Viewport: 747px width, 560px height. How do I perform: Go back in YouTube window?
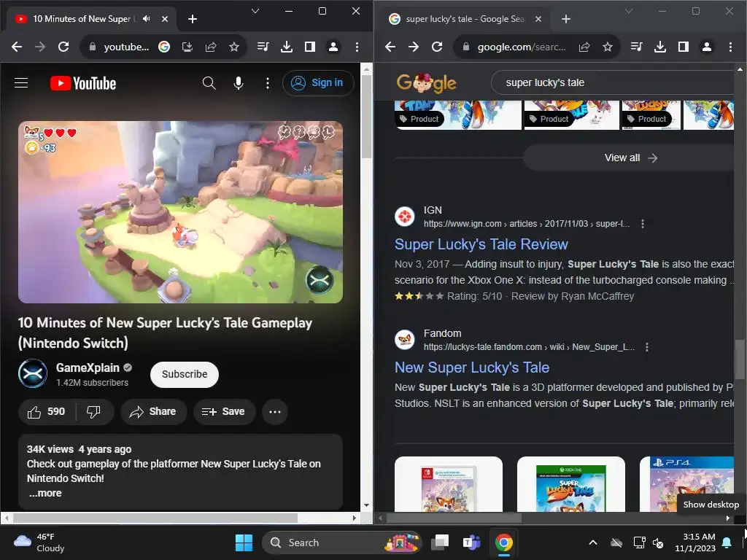tap(18, 47)
